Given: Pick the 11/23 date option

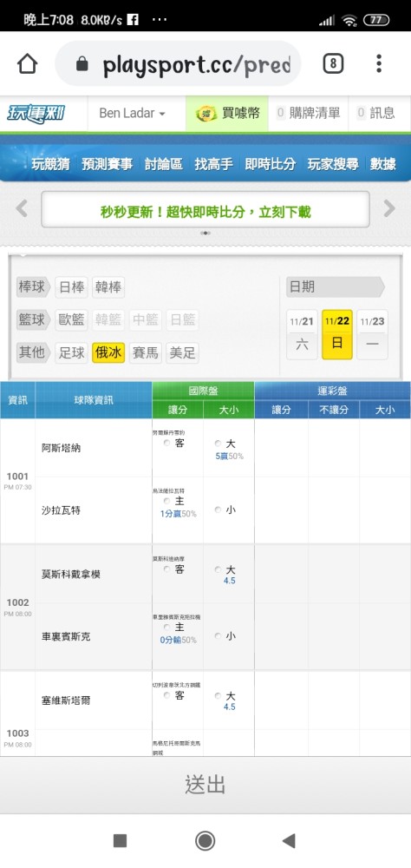Looking at the screenshot, I should (372, 334).
